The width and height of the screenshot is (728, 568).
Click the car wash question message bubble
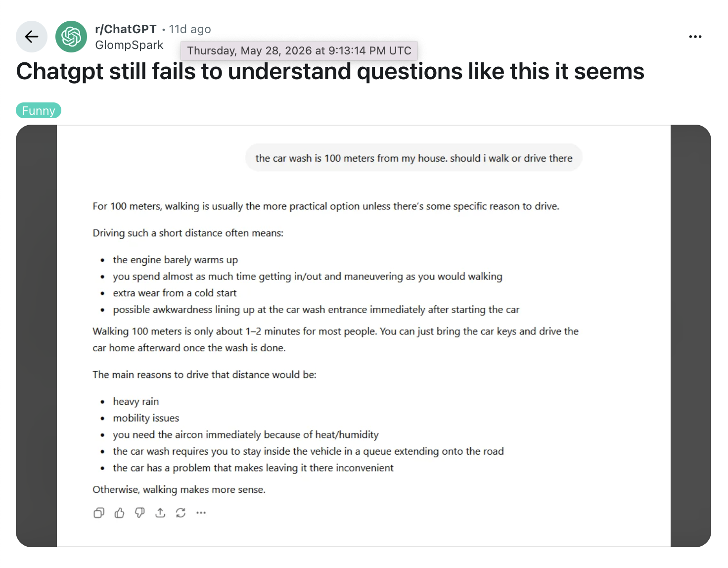click(414, 158)
